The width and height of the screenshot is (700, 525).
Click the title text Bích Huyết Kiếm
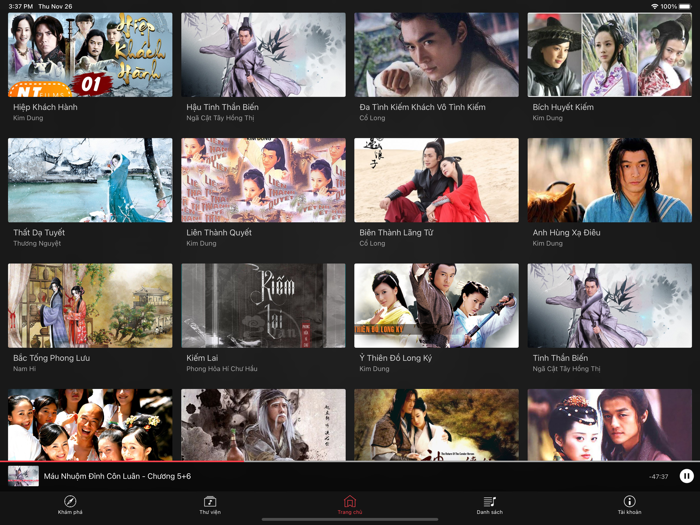click(563, 107)
